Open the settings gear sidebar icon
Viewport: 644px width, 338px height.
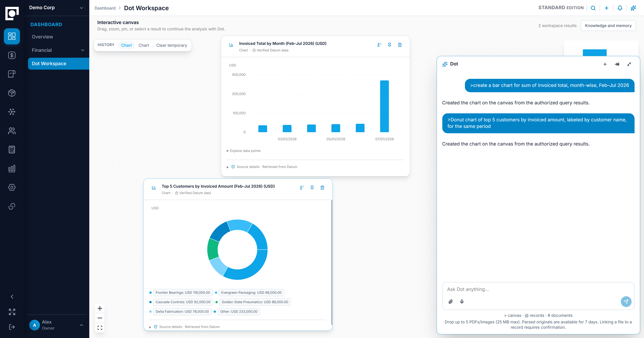(x=12, y=187)
